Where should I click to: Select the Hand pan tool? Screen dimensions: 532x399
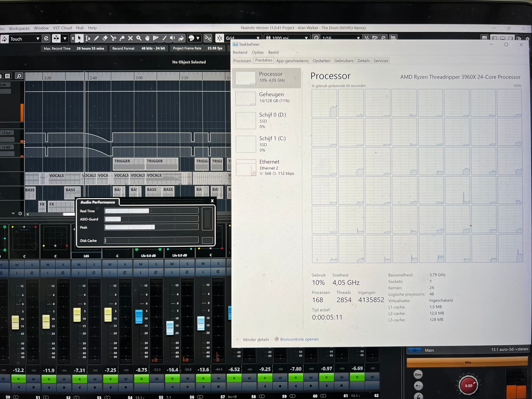pyautogui.click(x=147, y=38)
